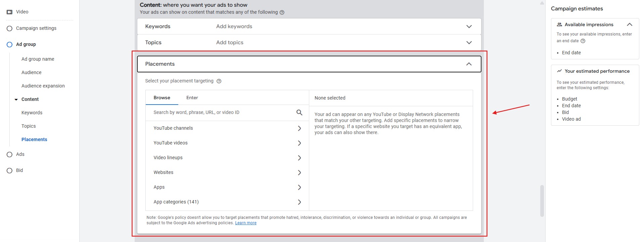This screenshot has width=644, height=242.
Task: Open YouTube channels arrow
Action: (x=299, y=128)
